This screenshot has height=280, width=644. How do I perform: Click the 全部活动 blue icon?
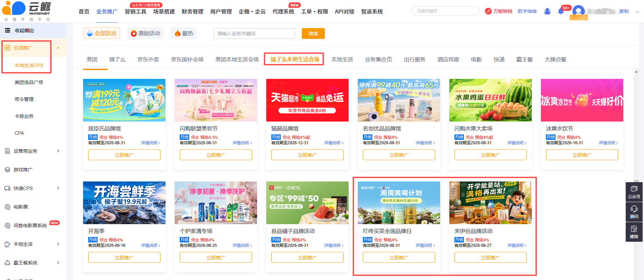click(90, 33)
